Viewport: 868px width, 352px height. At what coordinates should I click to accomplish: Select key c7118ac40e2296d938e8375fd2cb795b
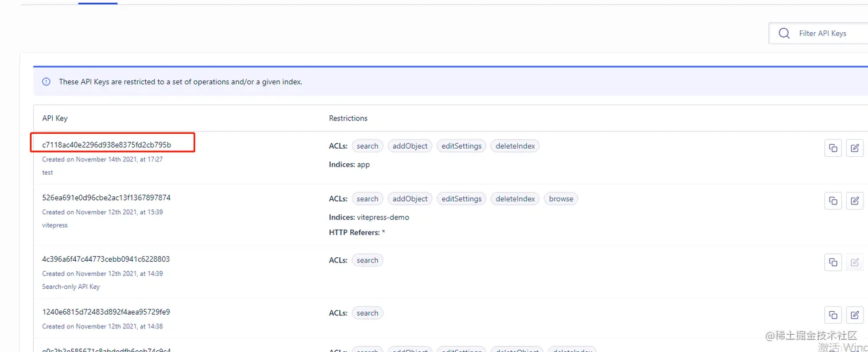(107, 145)
